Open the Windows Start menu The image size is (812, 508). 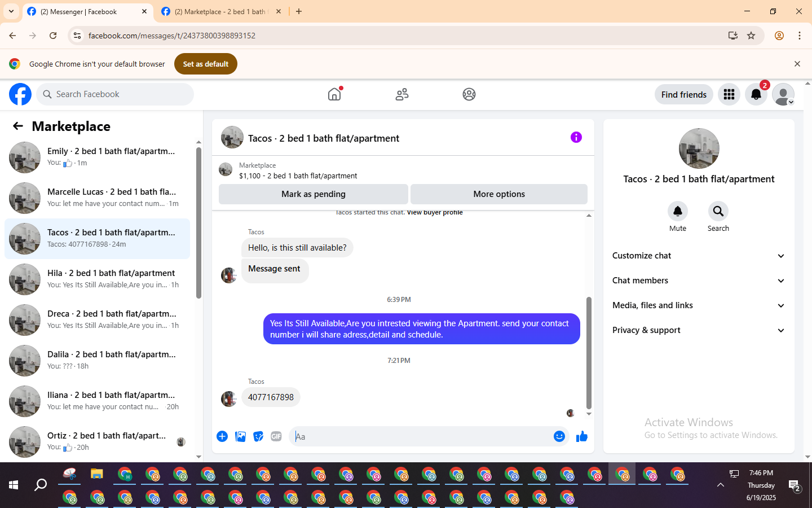click(x=14, y=485)
